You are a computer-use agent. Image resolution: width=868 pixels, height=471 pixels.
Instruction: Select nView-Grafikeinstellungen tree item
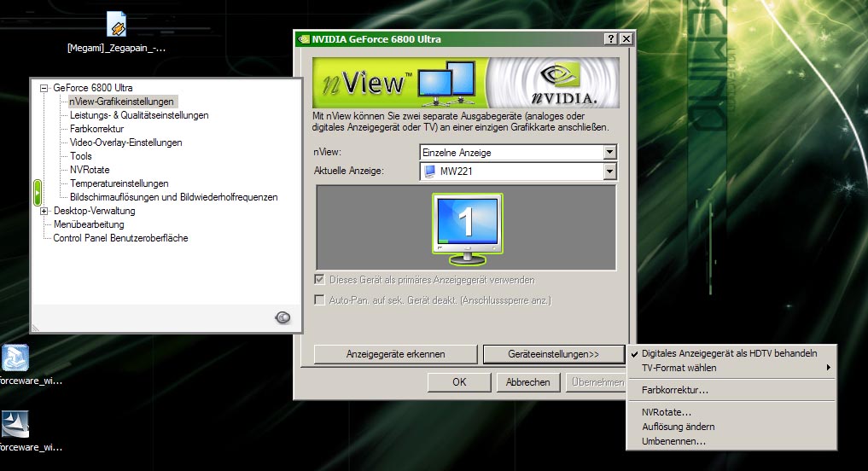121,102
